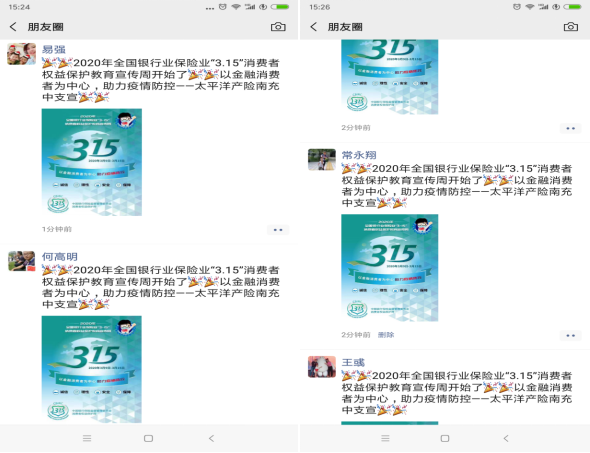Click the 易强 username link
The height and width of the screenshot is (453, 590).
pos(53,49)
